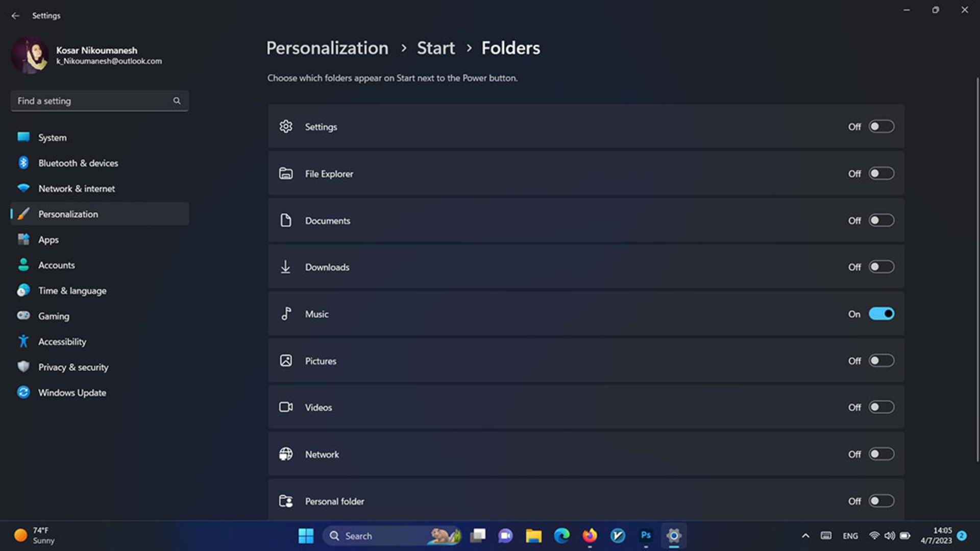
Task: Enable the Downloads folder toggle
Action: pos(880,267)
